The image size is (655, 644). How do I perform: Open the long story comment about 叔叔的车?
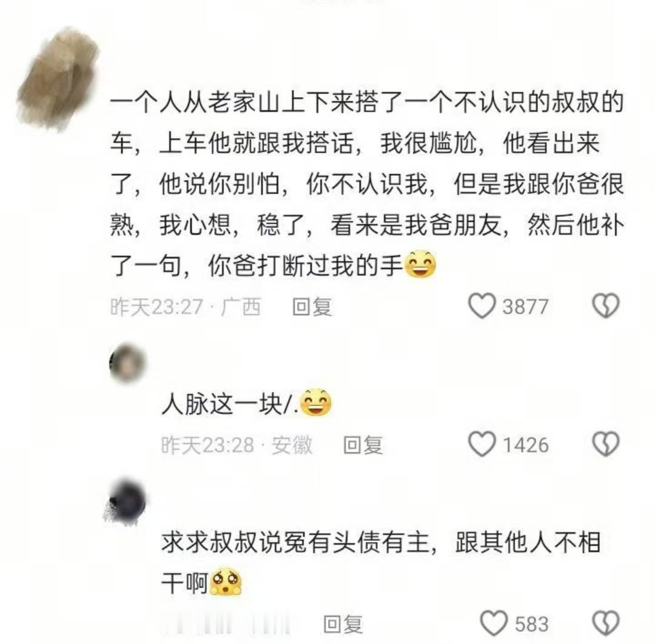click(367, 184)
